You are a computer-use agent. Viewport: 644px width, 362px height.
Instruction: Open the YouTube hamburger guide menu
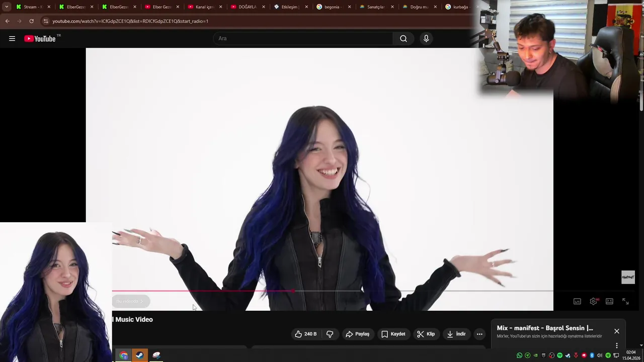[x=12, y=39]
